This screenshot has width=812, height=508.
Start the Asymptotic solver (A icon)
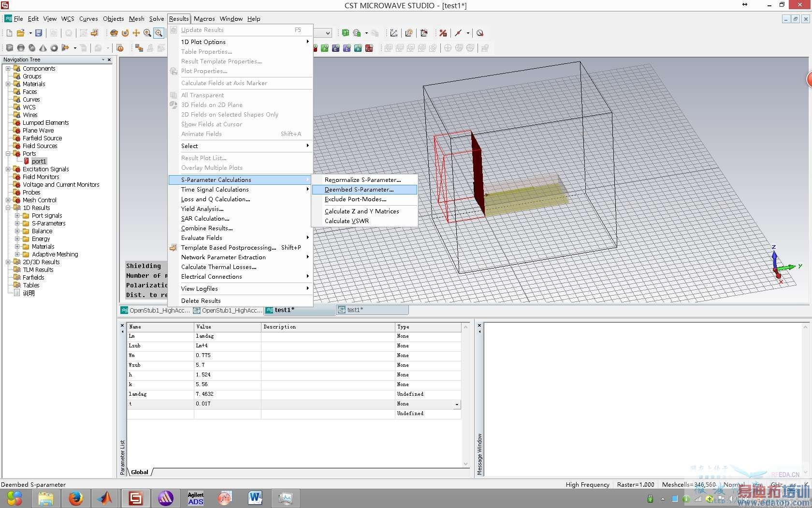[358, 48]
